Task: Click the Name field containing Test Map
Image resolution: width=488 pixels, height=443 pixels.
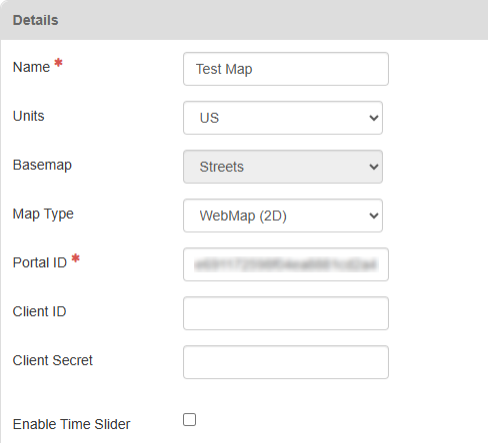Action: click(286, 69)
